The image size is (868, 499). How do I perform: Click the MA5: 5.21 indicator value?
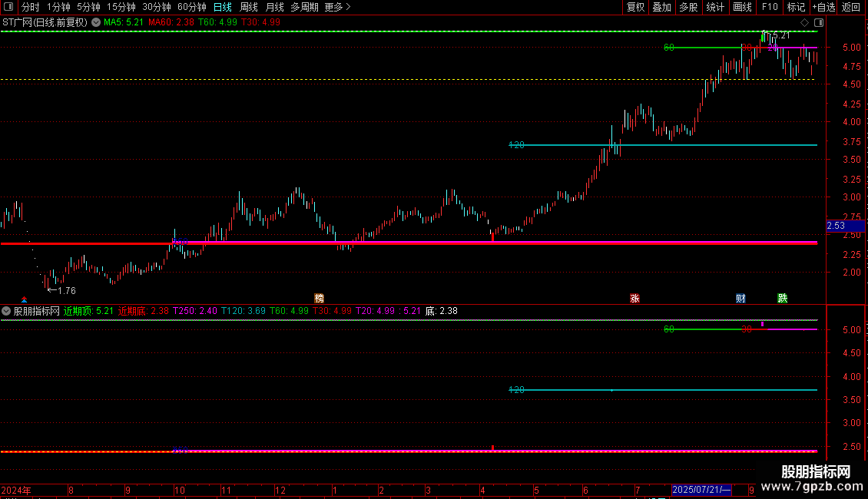coord(124,23)
